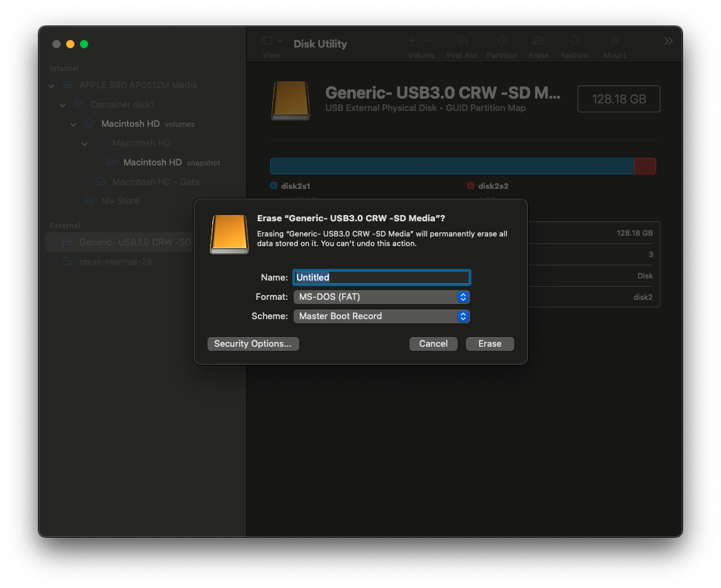Viewport: 721px width, 588px height.
Task: Click the disk2s1 legend label
Action: (x=295, y=186)
